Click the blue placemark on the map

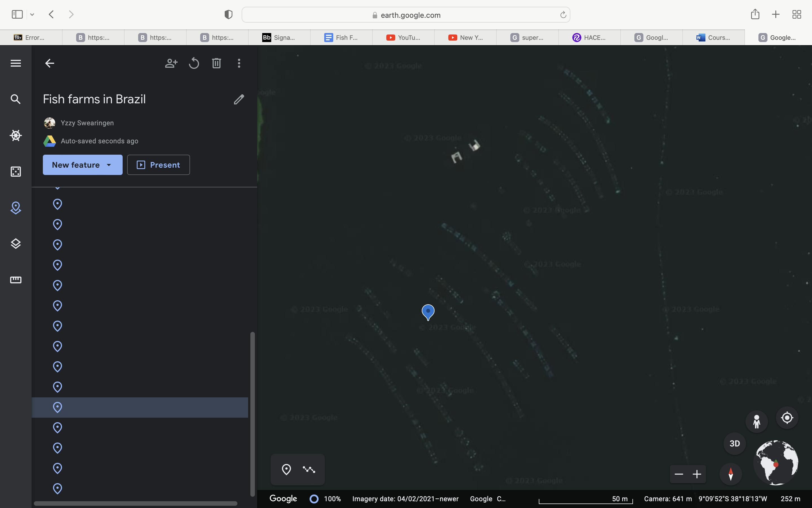point(428,312)
